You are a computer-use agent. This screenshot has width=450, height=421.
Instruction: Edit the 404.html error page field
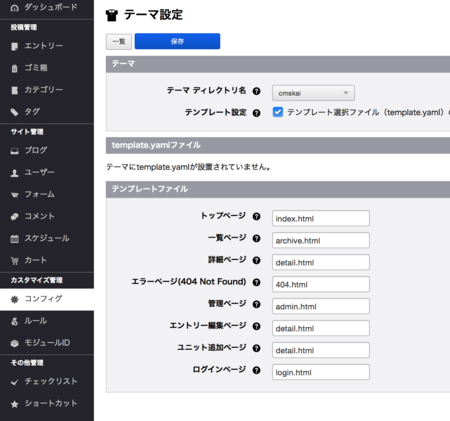pos(321,284)
